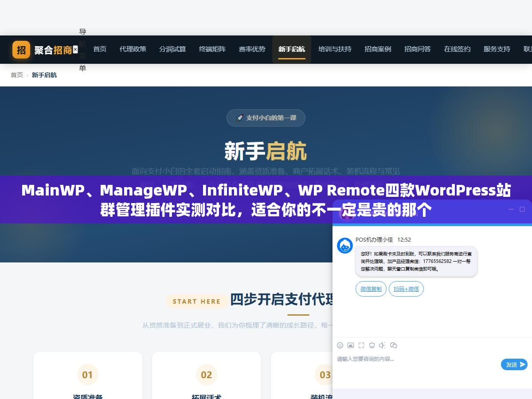This screenshot has width=532, height=399.
Task: Open 费率优势 navigation item
Action: click(252, 49)
